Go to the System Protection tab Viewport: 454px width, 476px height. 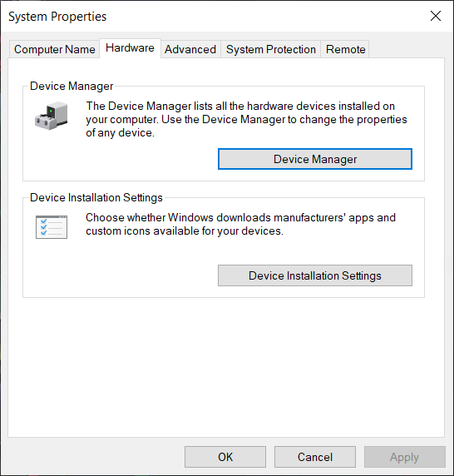pos(270,49)
